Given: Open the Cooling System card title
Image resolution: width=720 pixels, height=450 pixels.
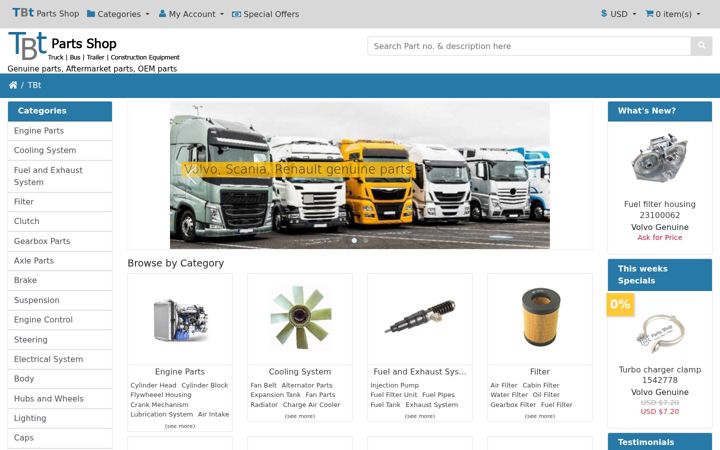Looking at the screenshot, I should pyautogui.click(x=300, y=371).
